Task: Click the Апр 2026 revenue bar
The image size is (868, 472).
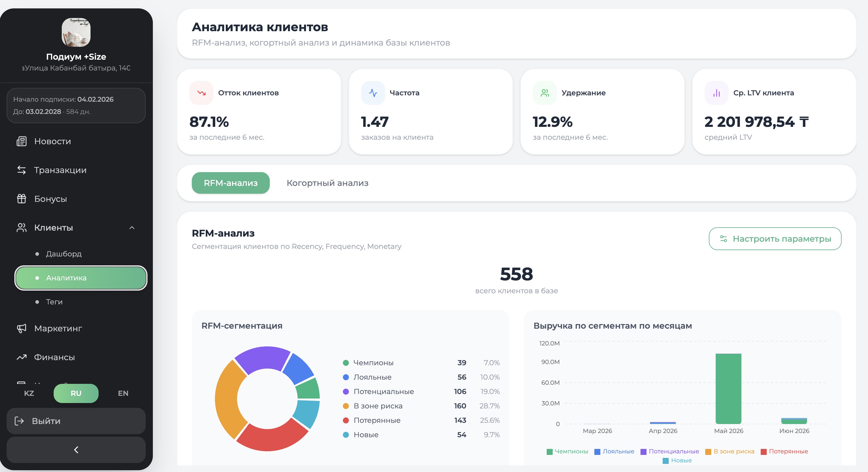Action: coord(663,423)
